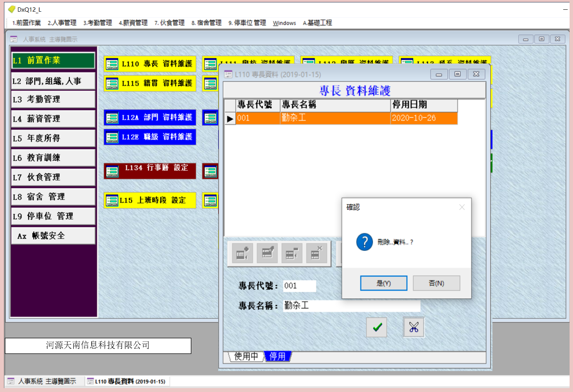Click the remove record (minus) icon in L110 toolbar
This screenshot has width=573, height=392.
pyautogui.click(x=291, y=253)
